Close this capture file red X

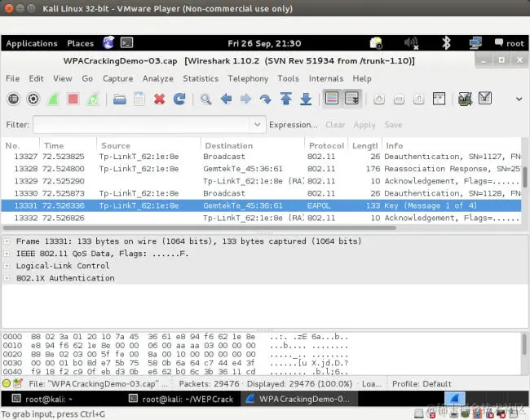click(159, 99)
